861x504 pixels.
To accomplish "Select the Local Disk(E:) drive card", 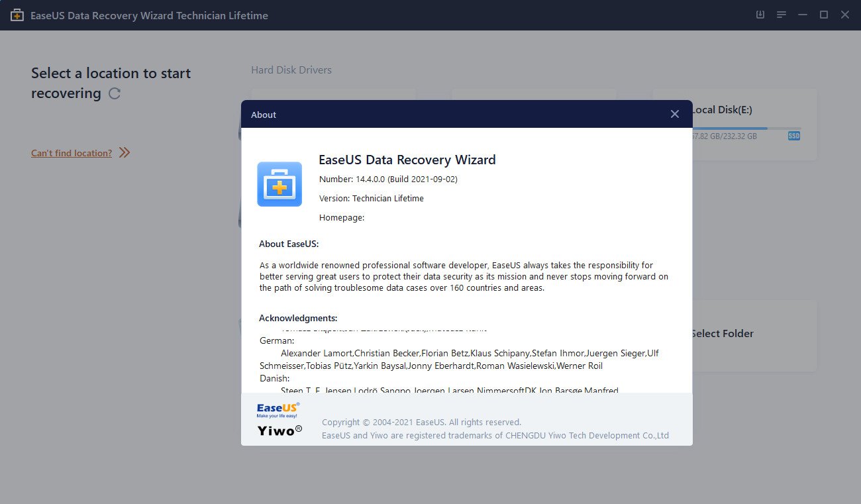I will pos(754,125).
